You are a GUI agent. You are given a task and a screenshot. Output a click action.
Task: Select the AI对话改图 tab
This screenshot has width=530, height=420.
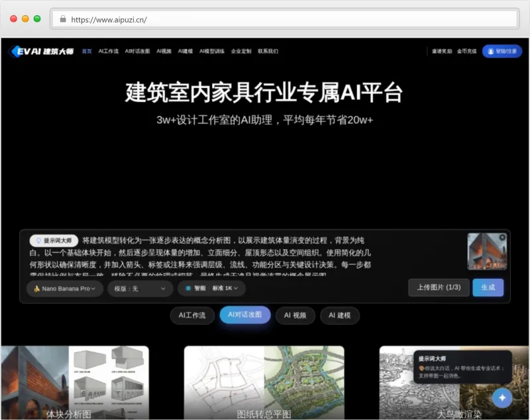click(246, 315)
